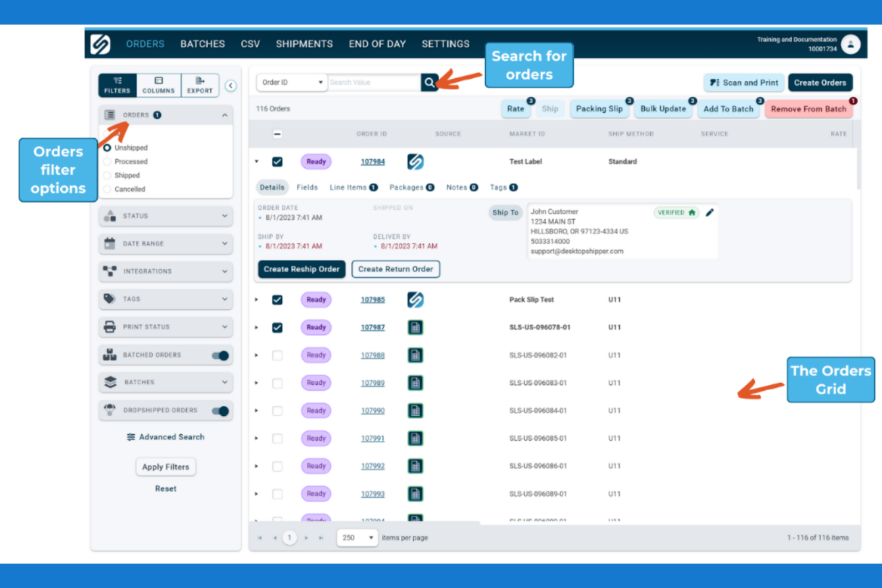This screenshot has width=882, height=588.
Task: Click the pencil icon to edit ship-to address
Action: (709, 212)
